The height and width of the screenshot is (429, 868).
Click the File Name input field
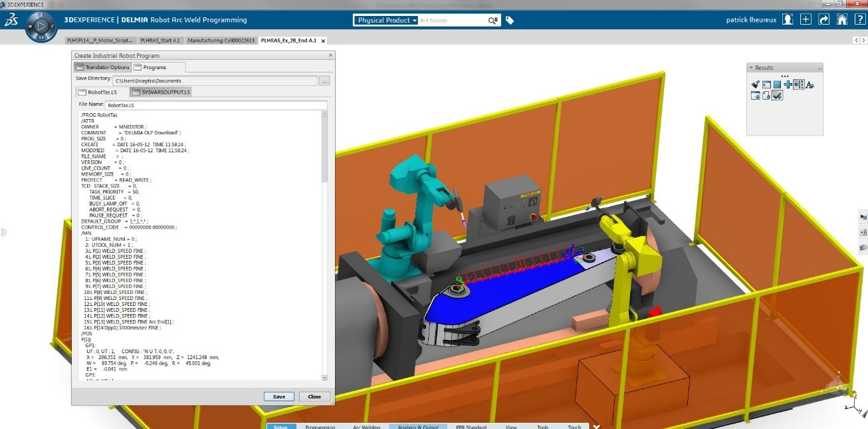click(x=216, y=105)
